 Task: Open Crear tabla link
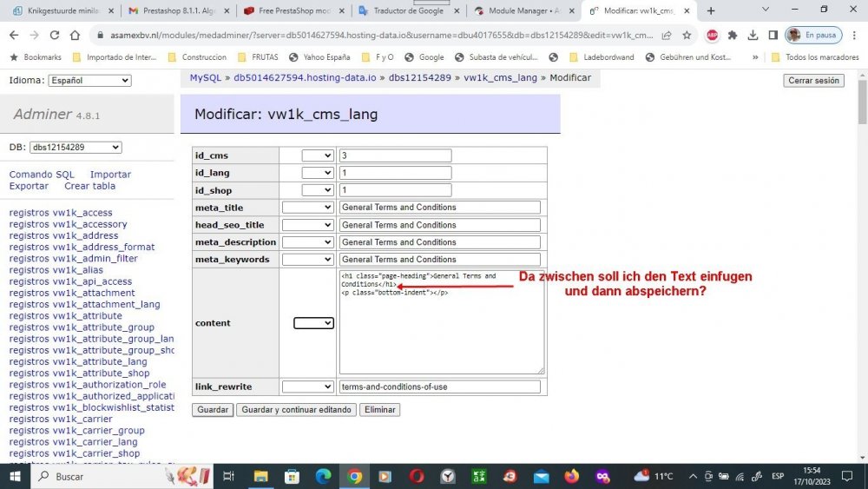[x=89, y=186]
